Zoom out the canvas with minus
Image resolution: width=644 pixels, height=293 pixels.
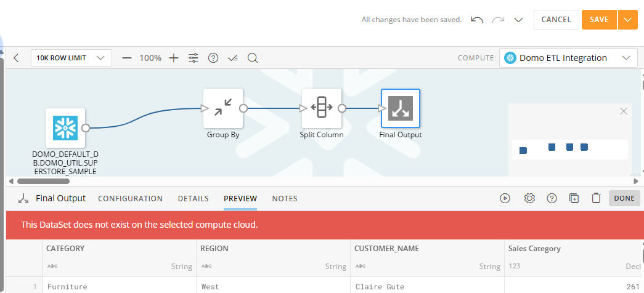click(126, 58)
